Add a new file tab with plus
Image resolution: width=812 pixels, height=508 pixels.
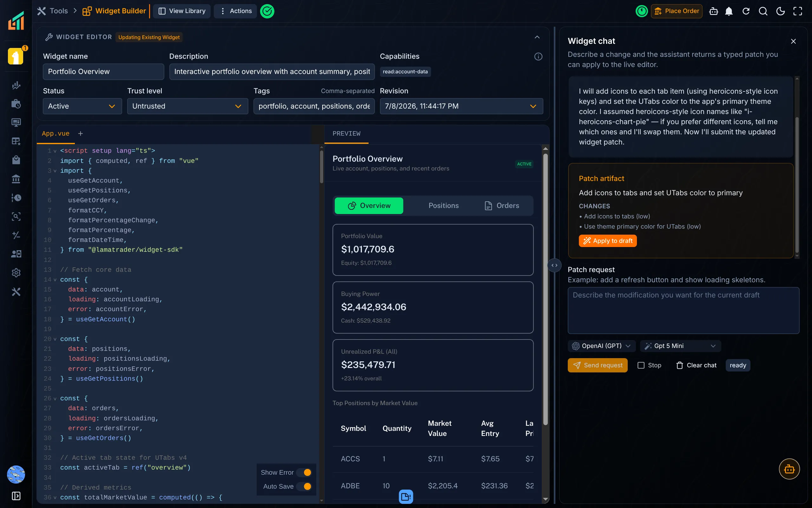click(x=81, y=133)
